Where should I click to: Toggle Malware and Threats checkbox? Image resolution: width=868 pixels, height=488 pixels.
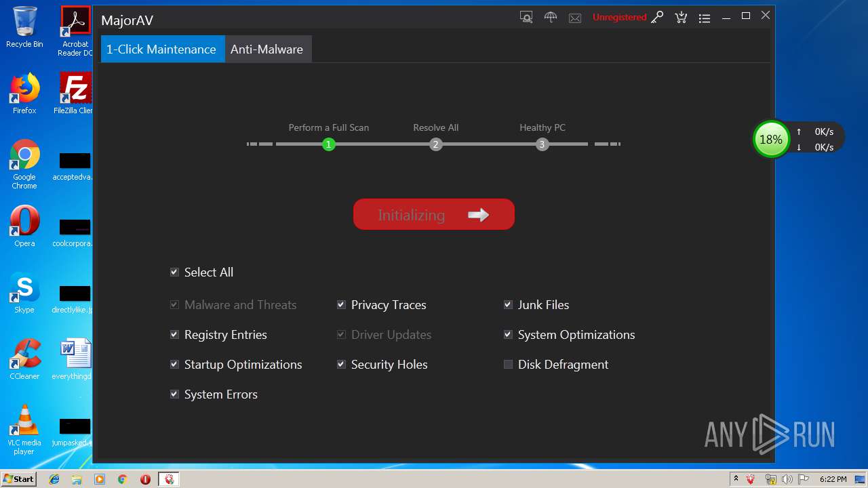[174, 305]
